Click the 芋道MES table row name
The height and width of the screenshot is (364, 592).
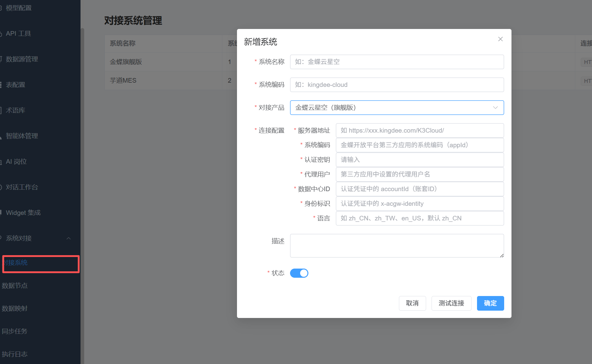pyautogui.click(x=123, y=80)
